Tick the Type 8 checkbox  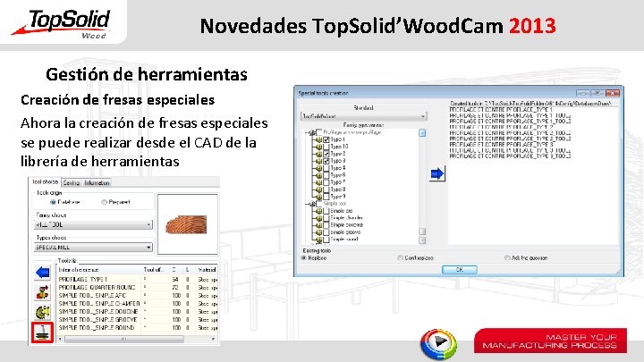point(326,189)
